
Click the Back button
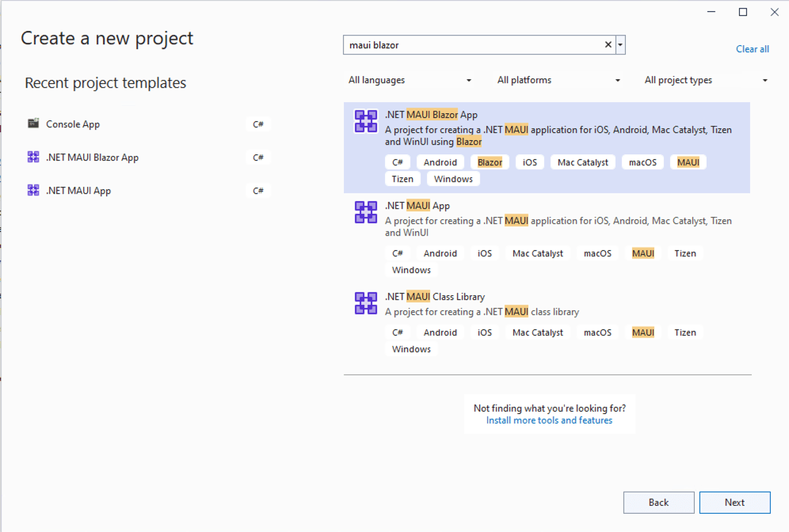(658, 503)
